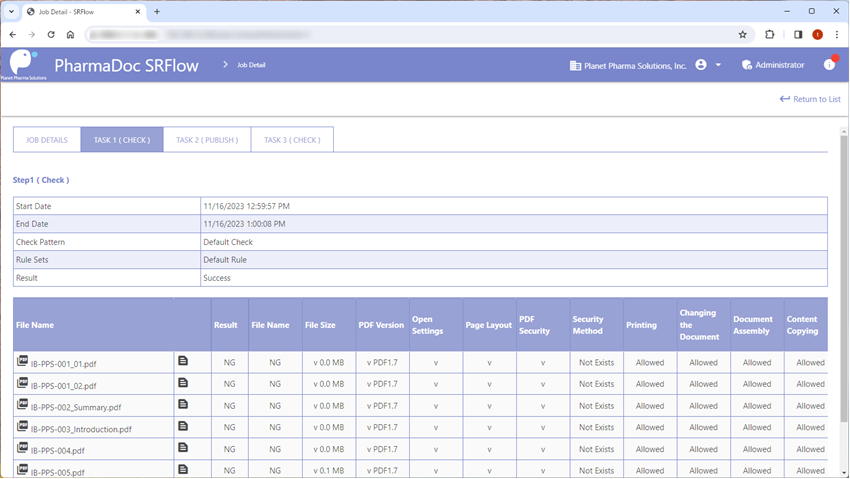Open the notification info icon in header
This screenshot has height=479, width=850.
(x=829, y=64)
